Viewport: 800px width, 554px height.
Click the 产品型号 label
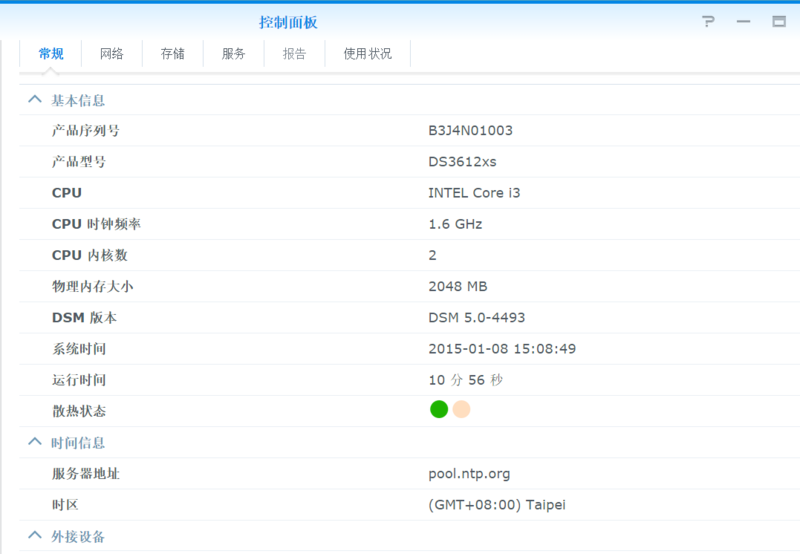coord(79,162)
